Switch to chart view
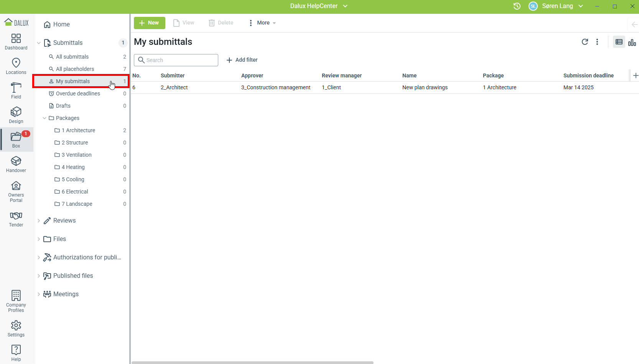 tap(632, 42)
